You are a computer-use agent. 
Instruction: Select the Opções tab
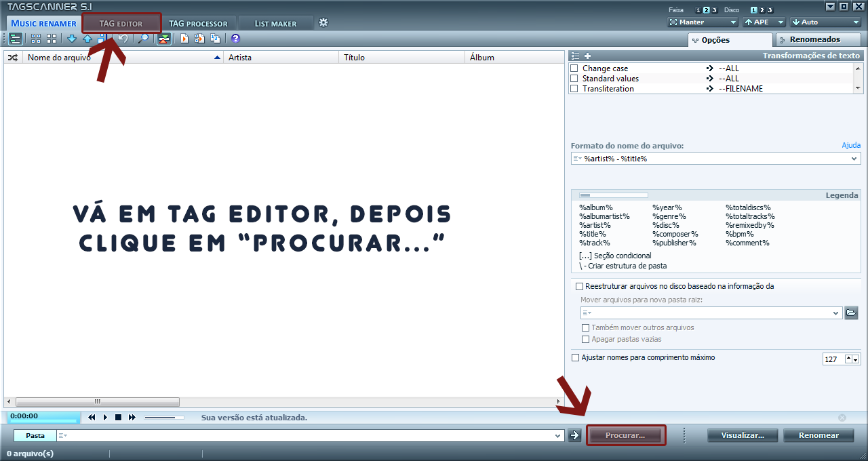coord(730,40)
